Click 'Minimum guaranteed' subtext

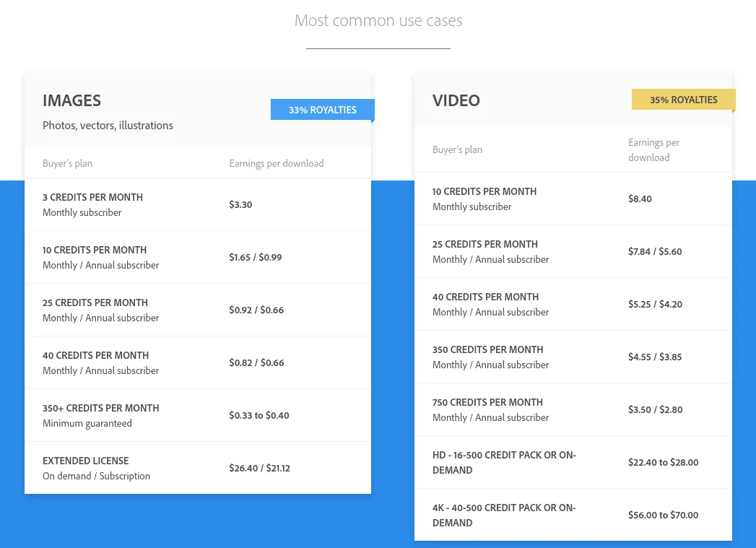87,423
